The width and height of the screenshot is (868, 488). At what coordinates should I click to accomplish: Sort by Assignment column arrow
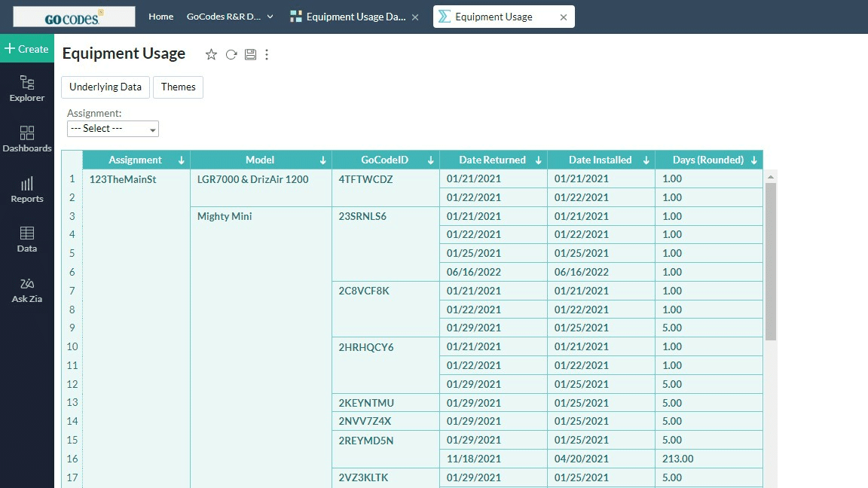pyautogui.click(x=181, y=160)
